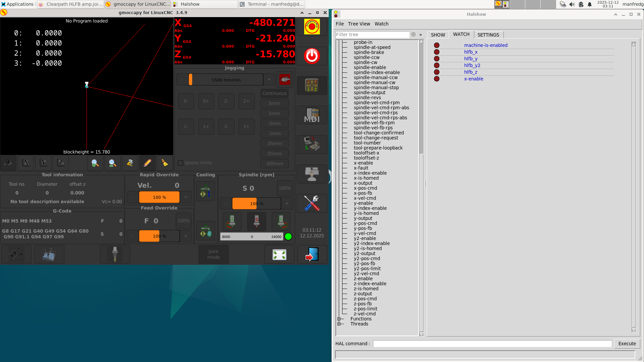Viewport: 644px width, 362px height.
Task: Clear the live plot with broom
Action: pyautogui.click(x=165, y=163)
